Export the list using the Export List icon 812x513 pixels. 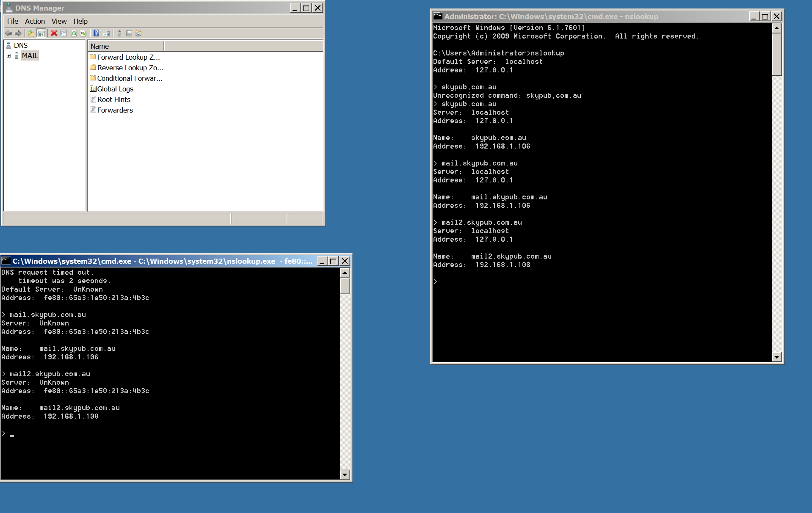83,33
